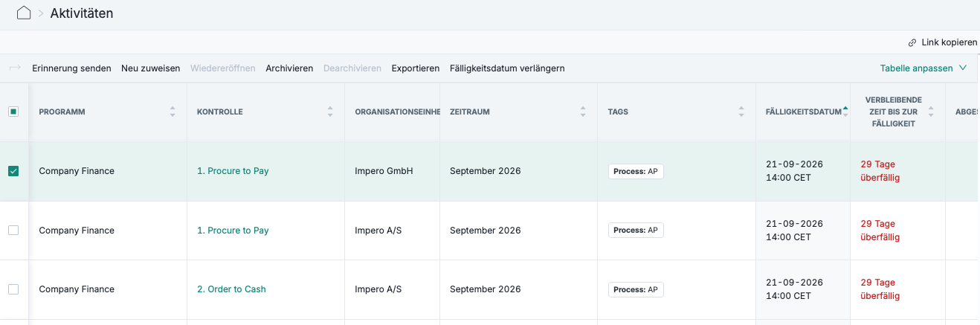Click Wiedereröffnen action

pyautogui.click(x=223, y=68)
